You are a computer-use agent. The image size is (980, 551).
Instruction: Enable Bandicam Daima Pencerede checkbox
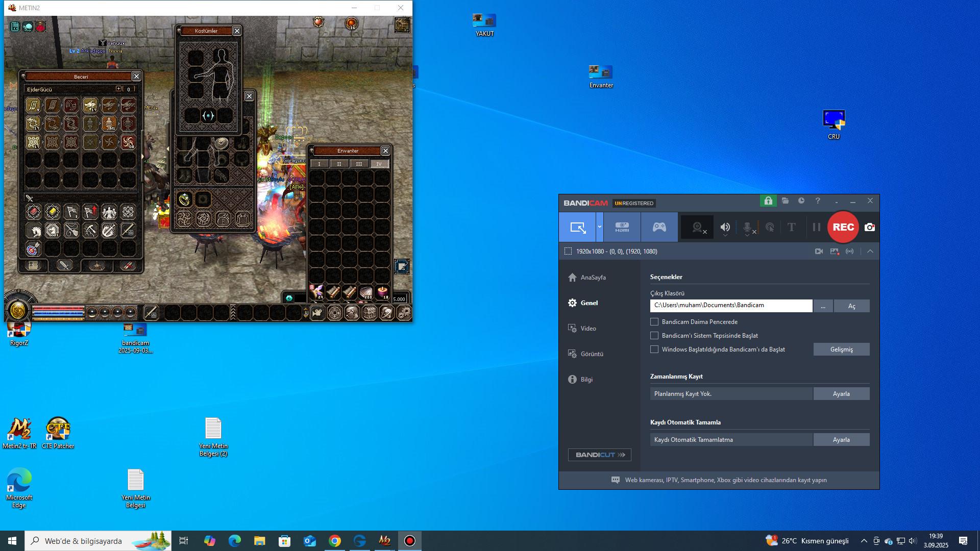654,322
